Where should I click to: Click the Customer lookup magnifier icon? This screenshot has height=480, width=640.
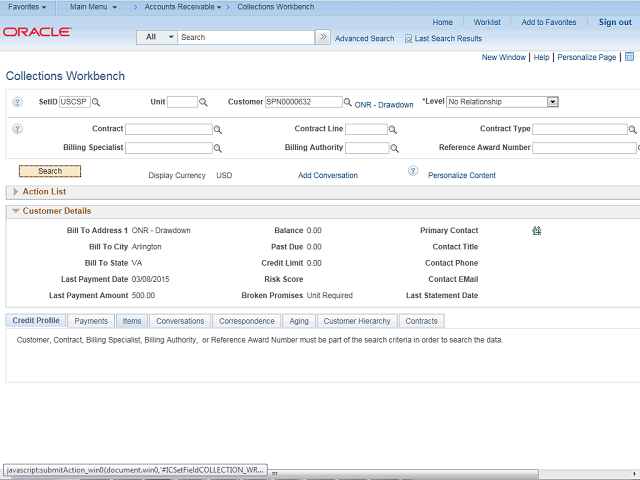348,102
